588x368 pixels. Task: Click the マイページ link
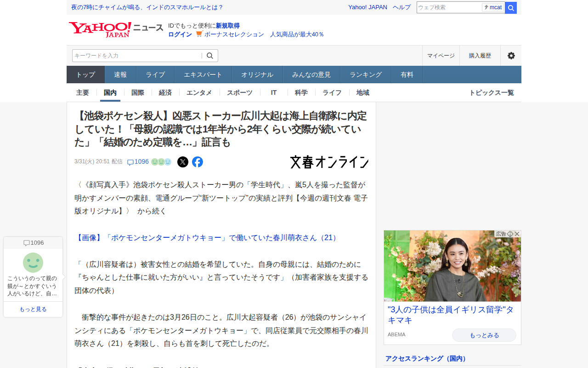(x=441, y=56)
